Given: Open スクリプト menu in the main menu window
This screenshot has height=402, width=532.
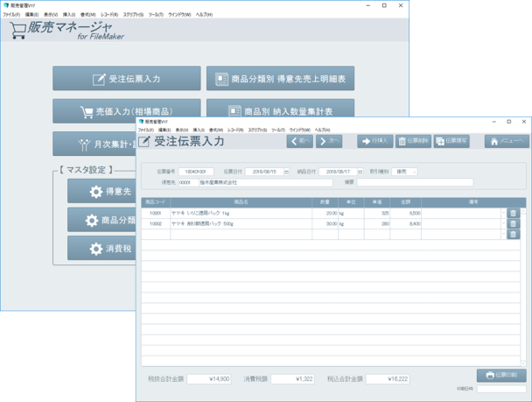Looking at the screenshot, I should point(133,15).
